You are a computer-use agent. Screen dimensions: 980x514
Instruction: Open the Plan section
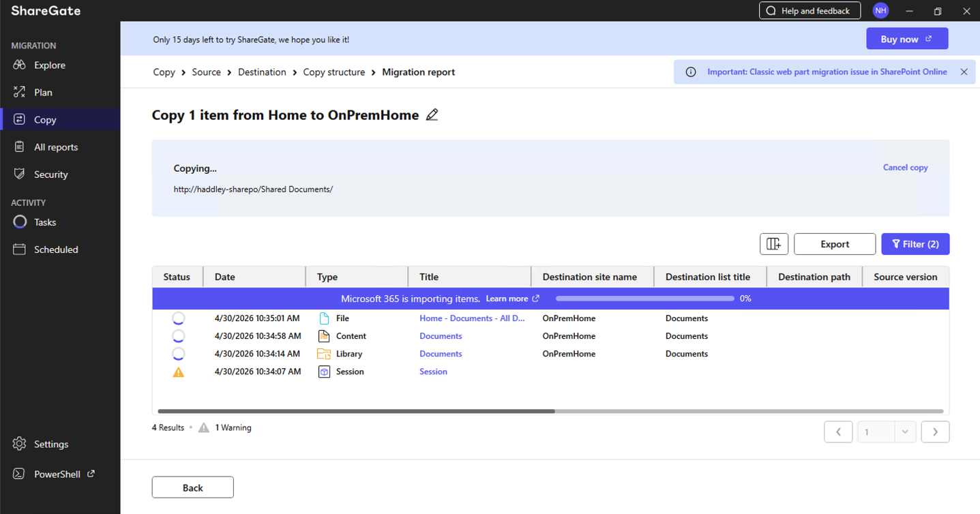tap(60, 93)
